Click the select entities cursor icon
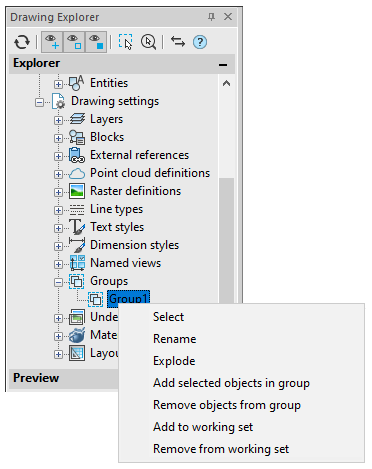This screenshot has height=469, width=372. click(126, 42)
